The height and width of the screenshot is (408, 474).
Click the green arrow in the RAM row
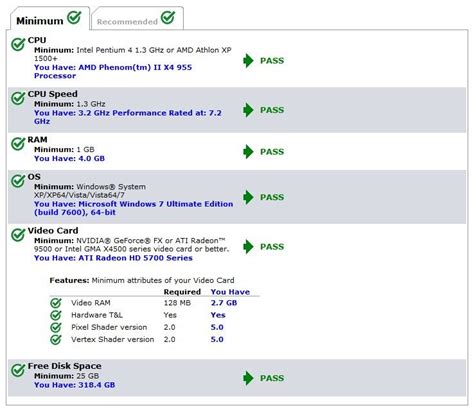[248, 152]
